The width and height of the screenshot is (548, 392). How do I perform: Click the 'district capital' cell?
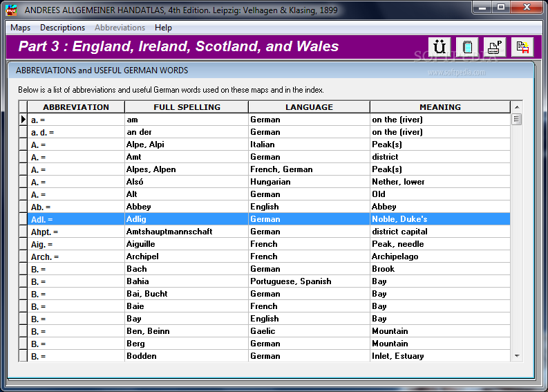[x=440, y=232]
